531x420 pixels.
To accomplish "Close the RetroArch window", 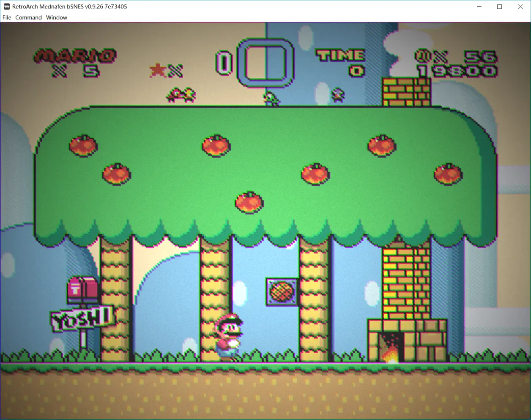I will point(520,6).
